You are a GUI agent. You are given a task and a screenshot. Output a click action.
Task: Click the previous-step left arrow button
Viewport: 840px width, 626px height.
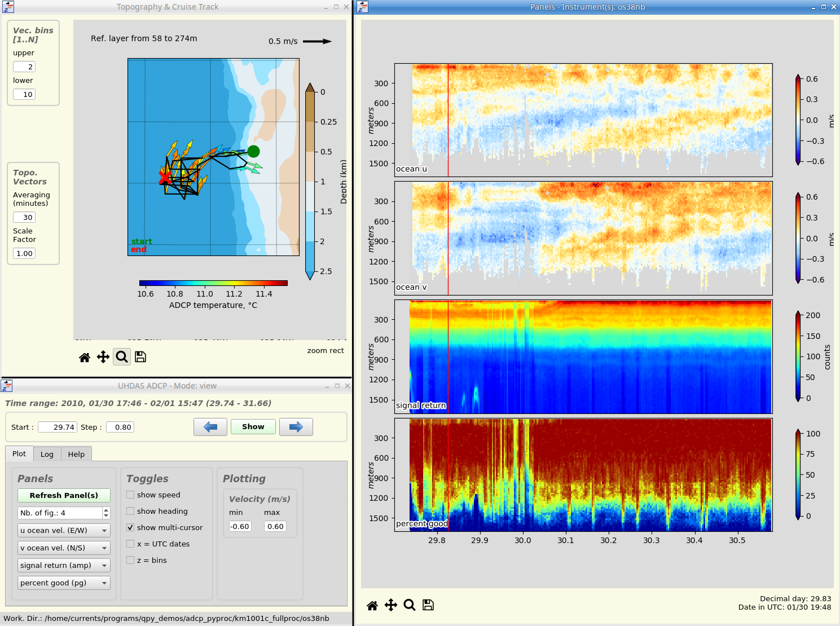coord(210,427)
